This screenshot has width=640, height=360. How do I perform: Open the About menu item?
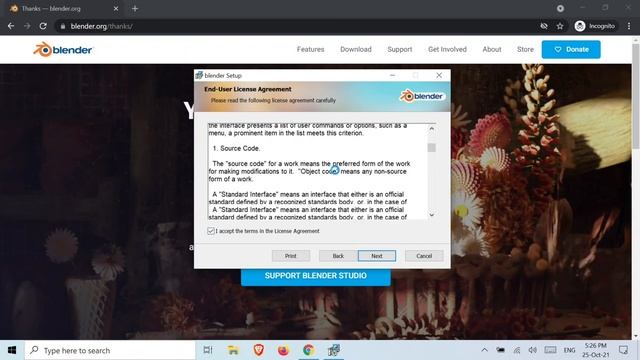[492, 49]
